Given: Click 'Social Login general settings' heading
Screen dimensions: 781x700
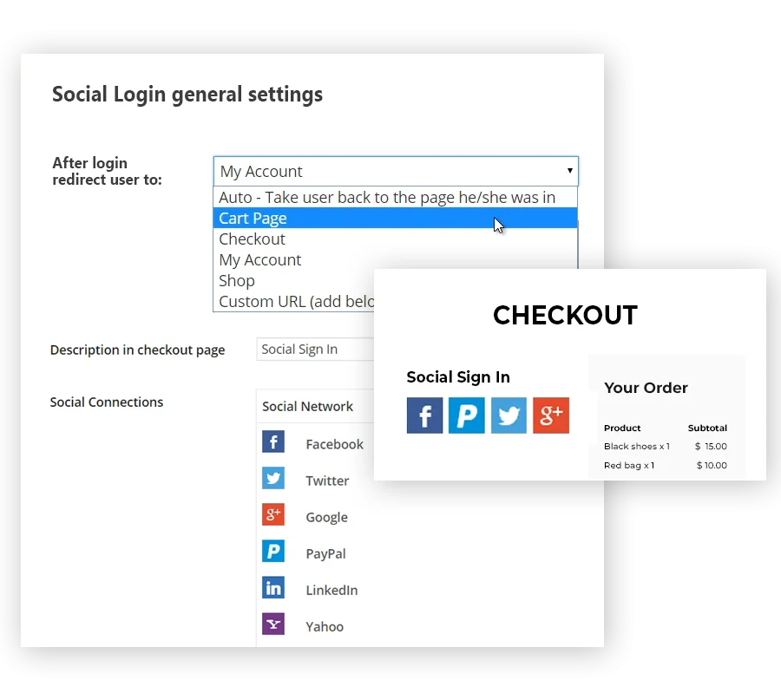Looking at the screenshot, I should 187,94.
